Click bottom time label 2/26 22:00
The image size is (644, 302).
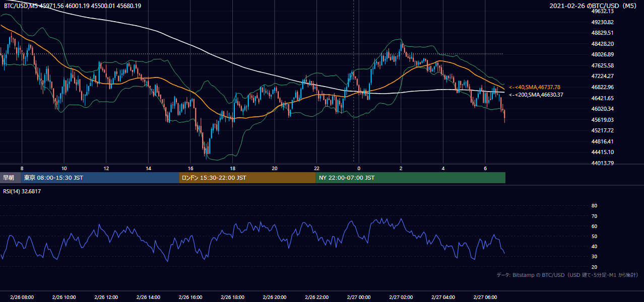coord(316,297)
